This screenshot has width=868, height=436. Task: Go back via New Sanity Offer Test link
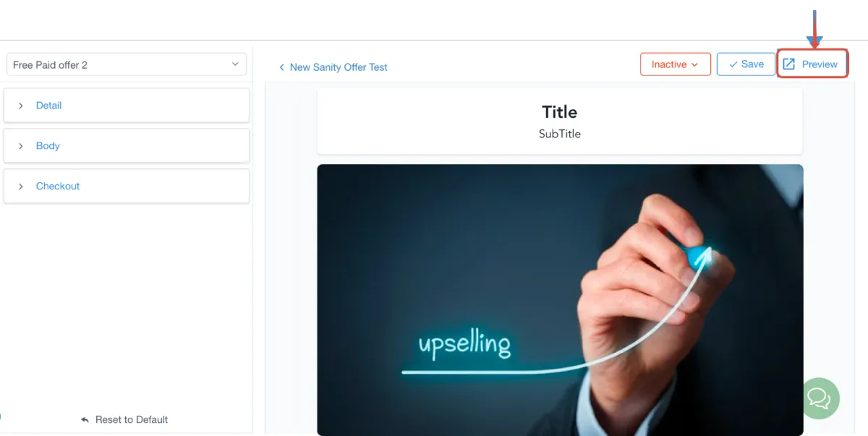339,67
